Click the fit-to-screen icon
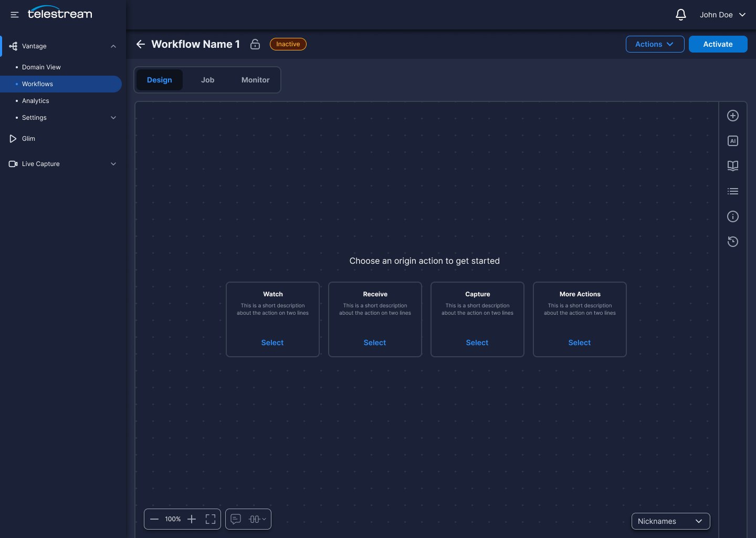This screenshot has height=538, width=756. click(211, 519)
